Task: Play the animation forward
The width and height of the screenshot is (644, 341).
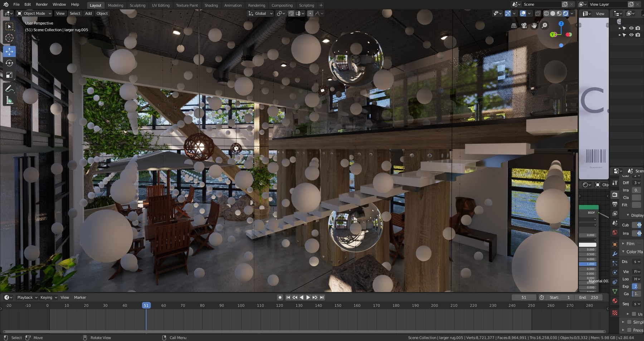Action: [x=308, y=297]
